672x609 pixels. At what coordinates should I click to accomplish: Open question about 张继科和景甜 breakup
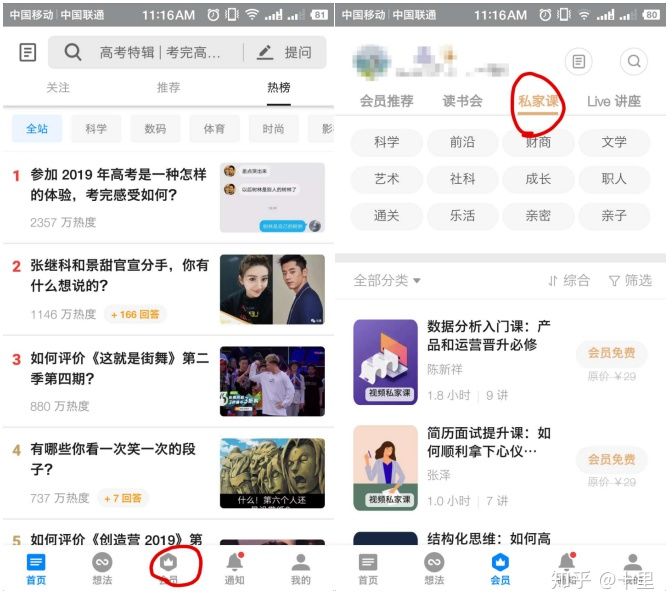(119, 275)
